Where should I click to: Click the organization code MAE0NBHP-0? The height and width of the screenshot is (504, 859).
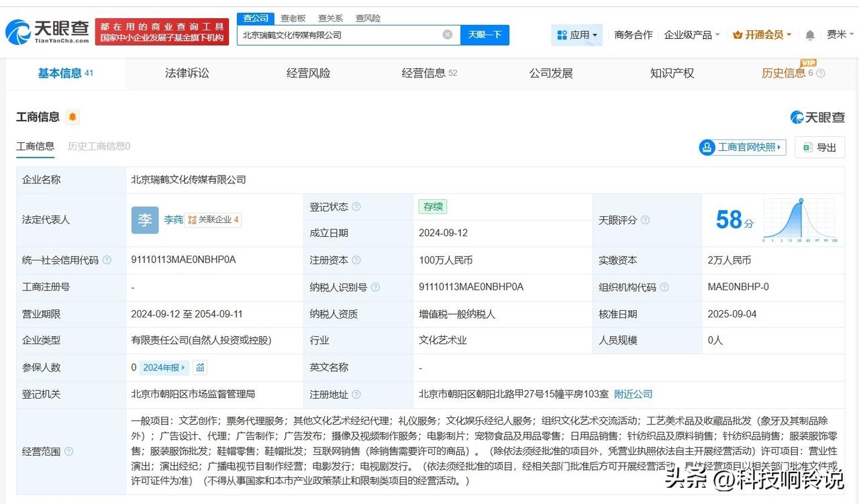click(x=738, y=287)
